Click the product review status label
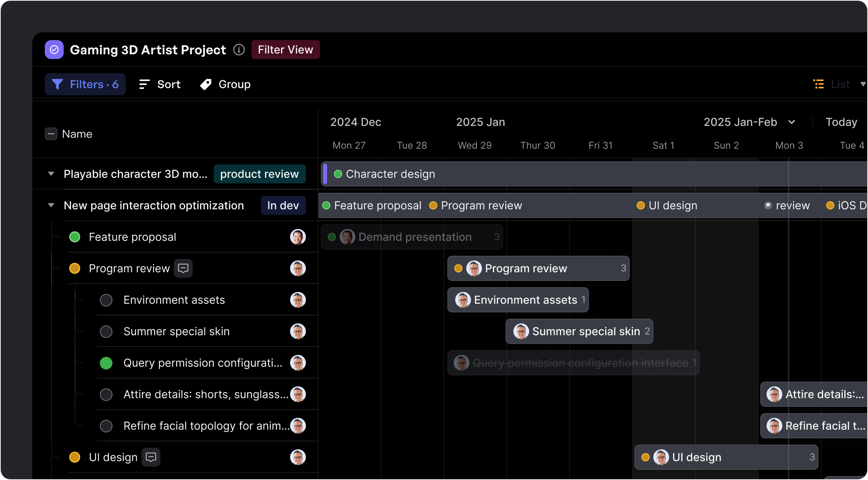The image size is (868, 480). (x=259, y=174)
